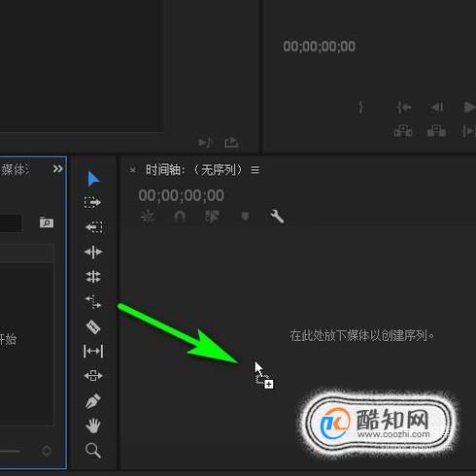476x476 pixels.
Task: Select the Track Select Backward tool
Action: pyautogui.click(x=94, y=227)
